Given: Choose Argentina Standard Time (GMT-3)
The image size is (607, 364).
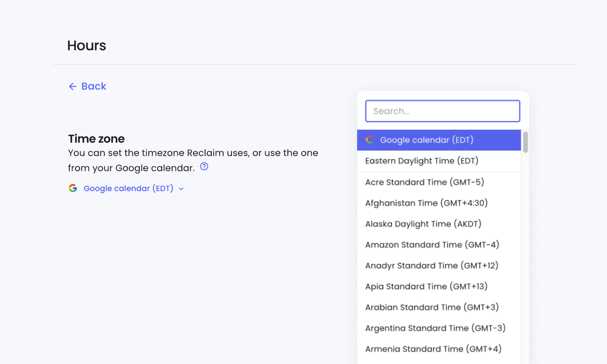Looking at the screenshot, I should (439, 328).
